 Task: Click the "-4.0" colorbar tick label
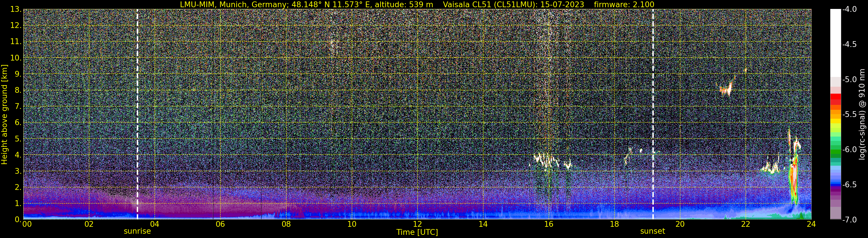pyautogui.click(x=849, y=10)
